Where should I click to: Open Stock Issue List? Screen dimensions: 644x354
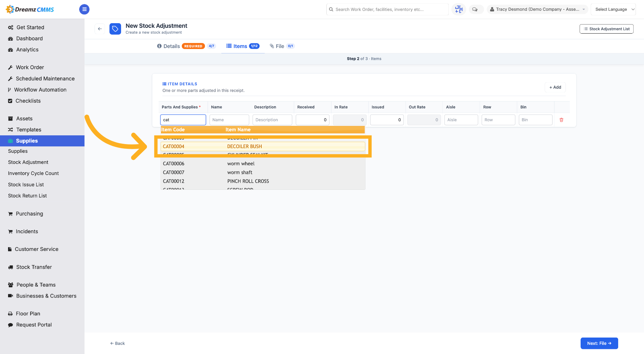point(26,185)
